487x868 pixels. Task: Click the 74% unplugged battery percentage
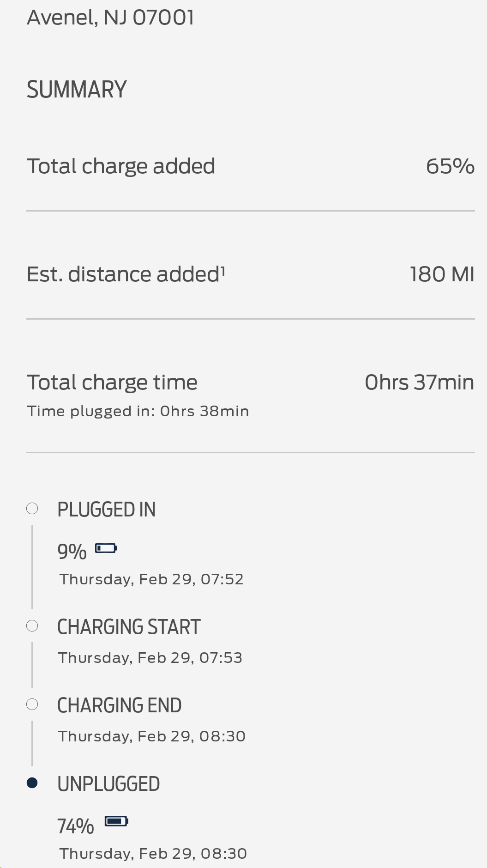tap(76, 826)
